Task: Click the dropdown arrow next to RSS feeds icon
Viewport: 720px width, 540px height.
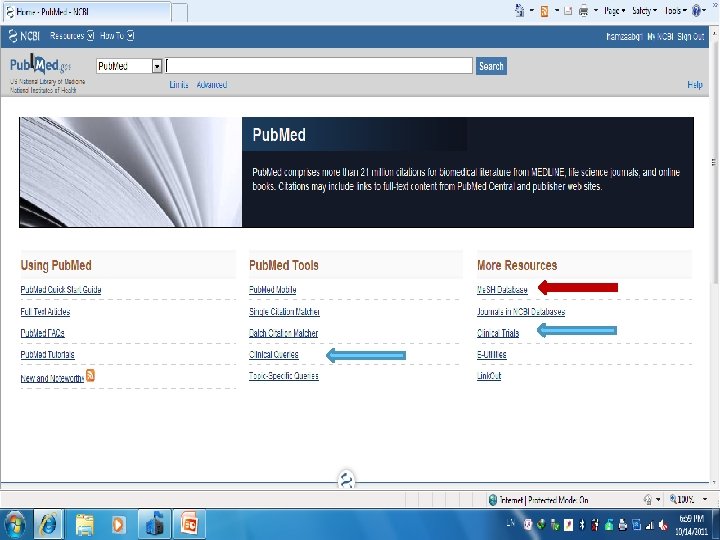Action: (x=557, y=10)
